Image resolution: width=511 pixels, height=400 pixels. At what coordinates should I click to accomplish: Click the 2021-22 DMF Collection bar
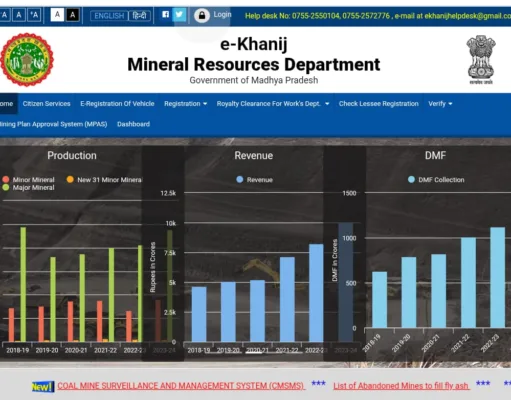468,282
